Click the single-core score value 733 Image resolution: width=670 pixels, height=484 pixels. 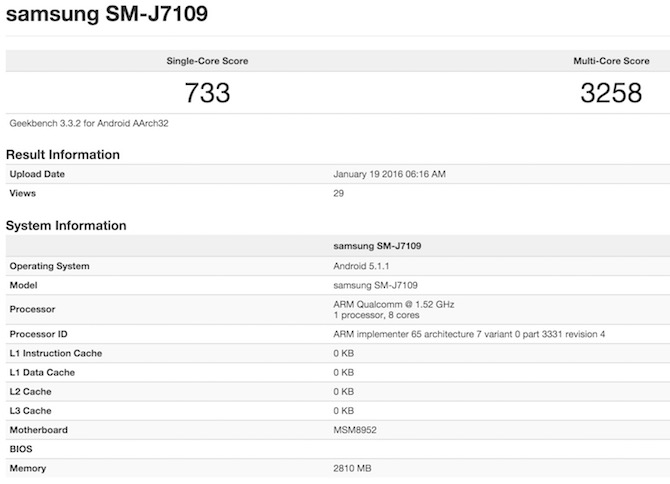[207, 93]
